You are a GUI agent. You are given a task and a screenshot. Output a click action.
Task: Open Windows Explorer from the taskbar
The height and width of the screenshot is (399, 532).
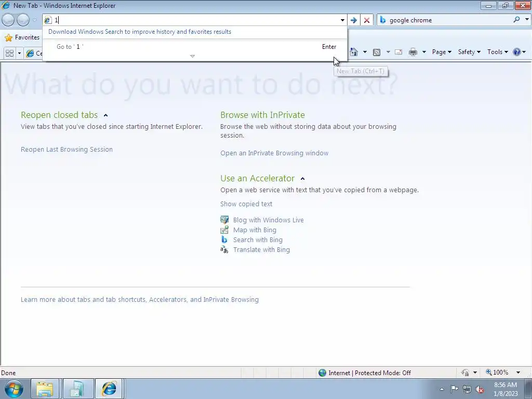coord(45,389)
